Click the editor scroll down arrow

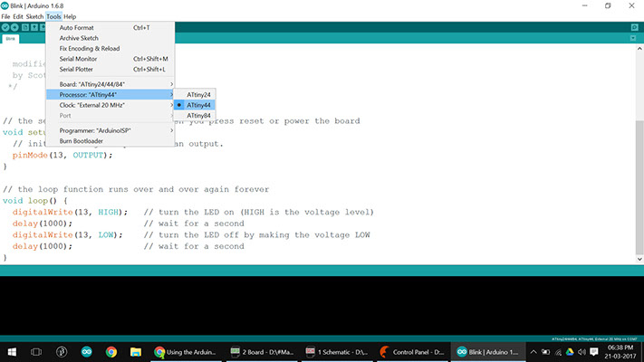coord(639,259)
